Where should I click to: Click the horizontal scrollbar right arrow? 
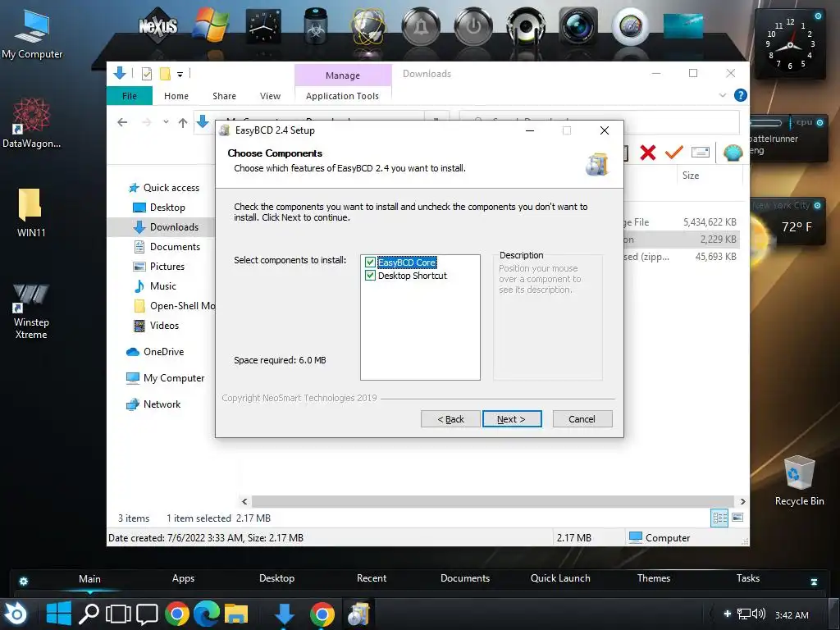(742, 501)
